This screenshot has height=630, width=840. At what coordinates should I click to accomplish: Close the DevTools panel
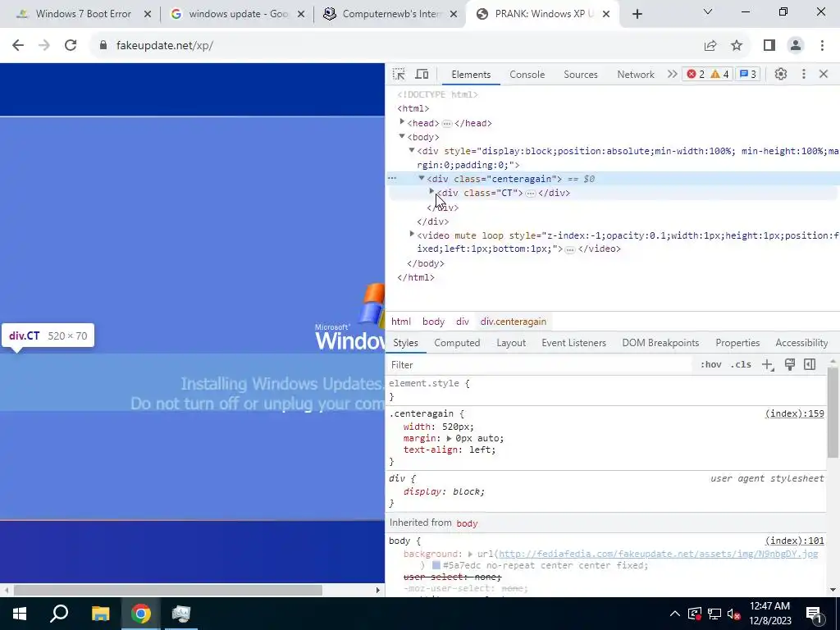coord(824,74)
